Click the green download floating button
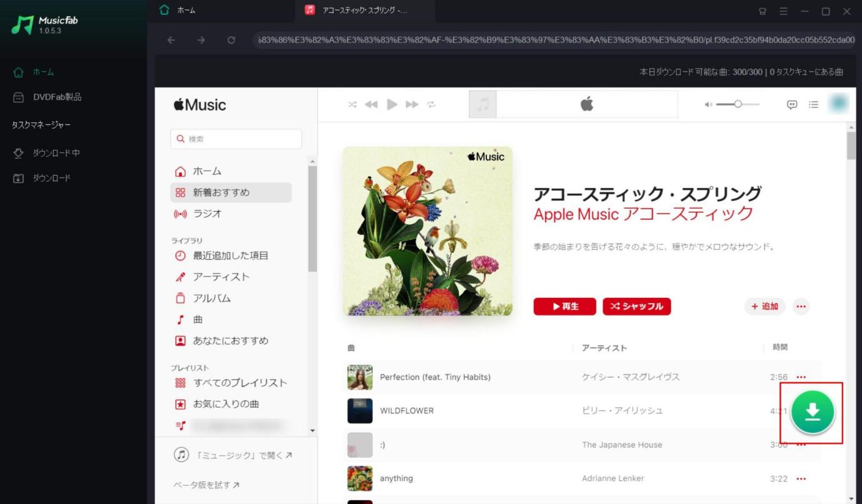The width and height of the screenshot is (862, 504). (812, 412)
